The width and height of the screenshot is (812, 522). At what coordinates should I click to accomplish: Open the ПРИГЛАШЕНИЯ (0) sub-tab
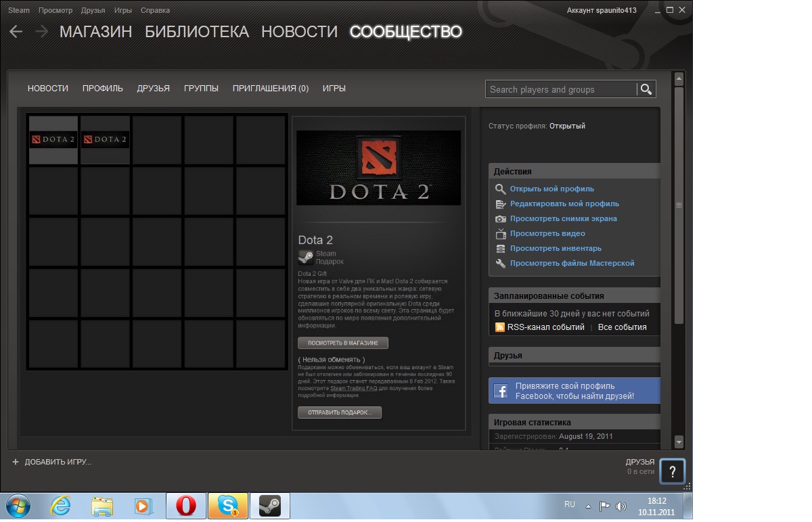click(x=271, y=89)
